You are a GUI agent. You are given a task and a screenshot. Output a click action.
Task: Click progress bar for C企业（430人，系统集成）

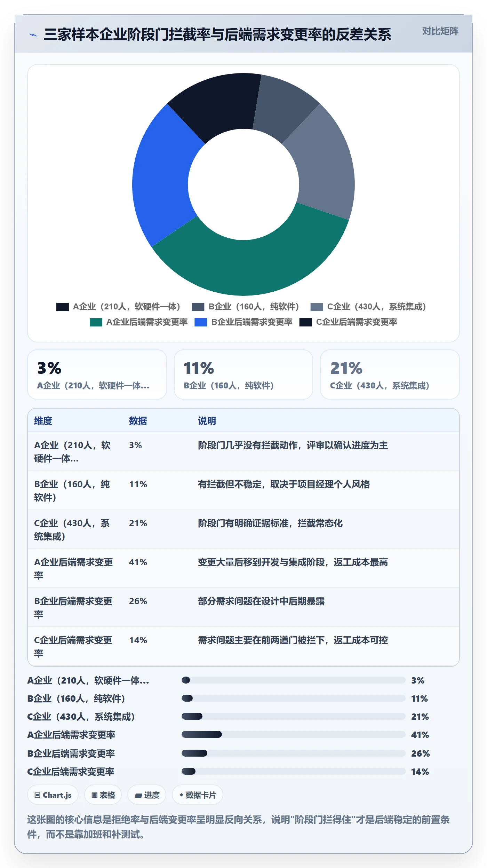[x=293, y=716]
